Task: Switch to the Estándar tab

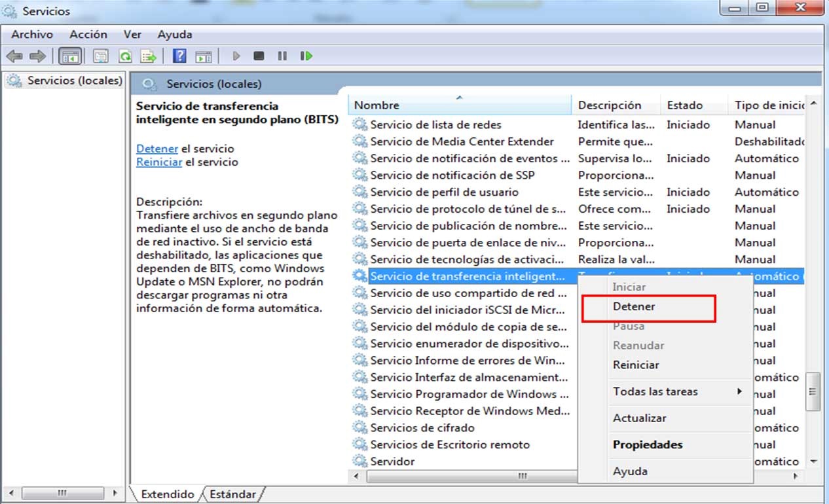Action: [x=233, y=494]
